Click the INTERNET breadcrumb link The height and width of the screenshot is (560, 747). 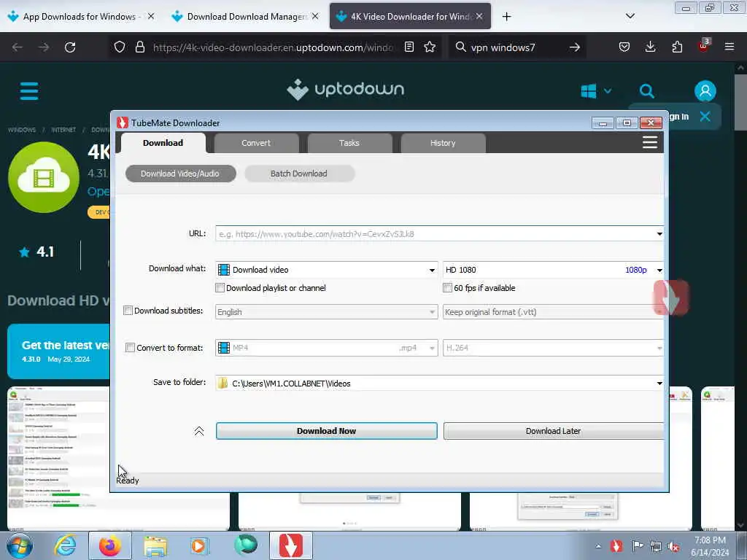(x=63, y=130)
